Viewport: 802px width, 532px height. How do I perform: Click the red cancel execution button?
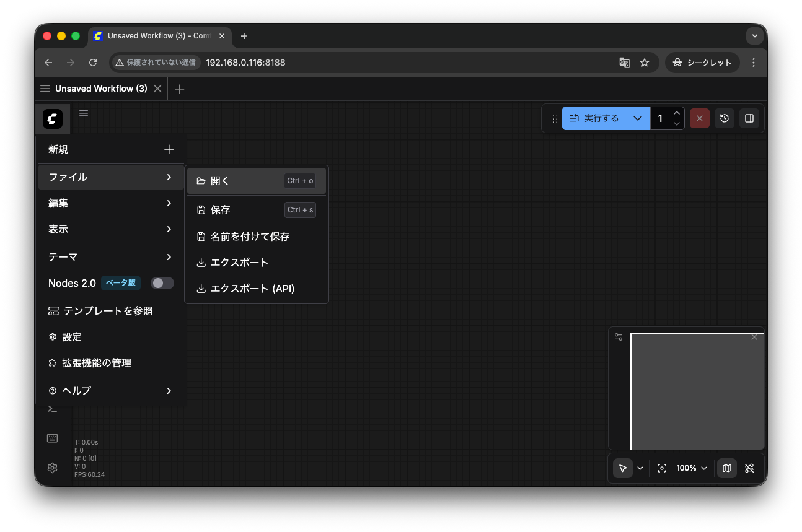pos(700,118)
